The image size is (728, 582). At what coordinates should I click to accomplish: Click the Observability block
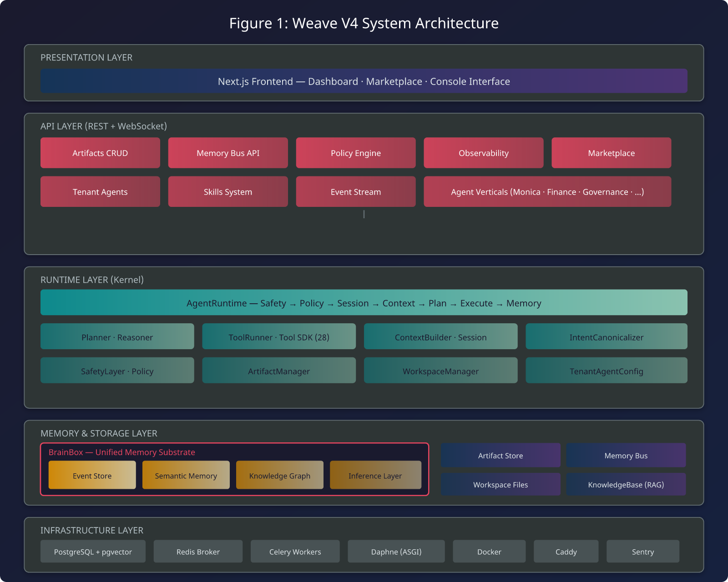click(x=484, y=153)
